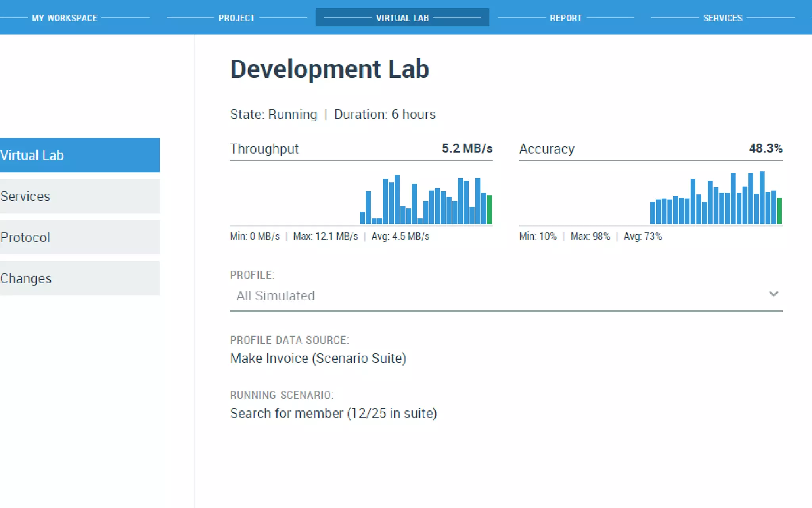The height and width of the screenshot is (508, 812).
Task: Select the Virtual Lab top tab
Action: pyautogui.click(x=402, y=18)
